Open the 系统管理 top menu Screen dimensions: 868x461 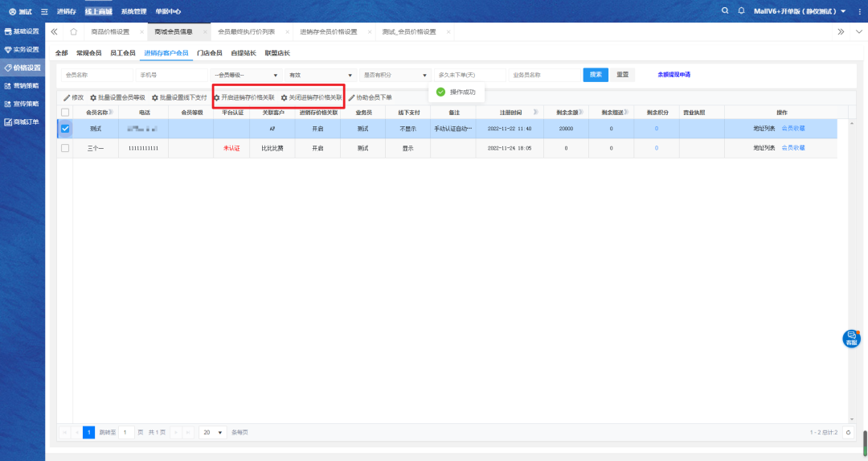(x=133, y=11)
